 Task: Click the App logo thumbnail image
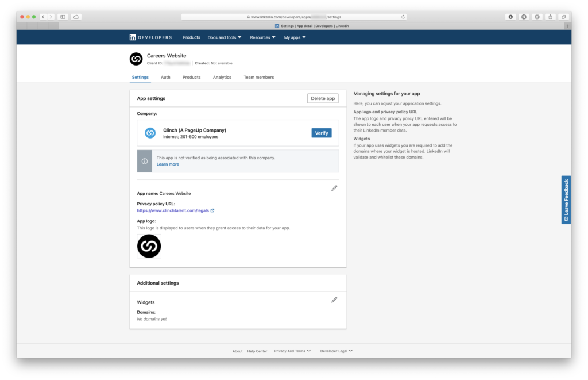pyautogui.click(x=149, y=246)
